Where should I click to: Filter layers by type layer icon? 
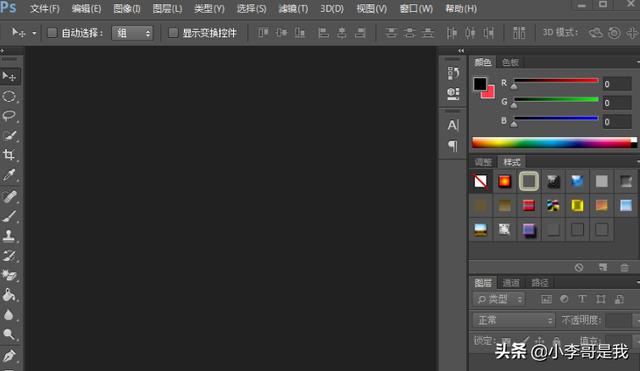click(x=582, y=299)
